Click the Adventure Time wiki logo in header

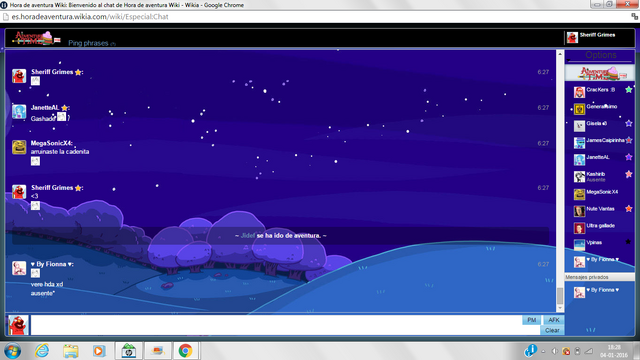tap(37, 38)
